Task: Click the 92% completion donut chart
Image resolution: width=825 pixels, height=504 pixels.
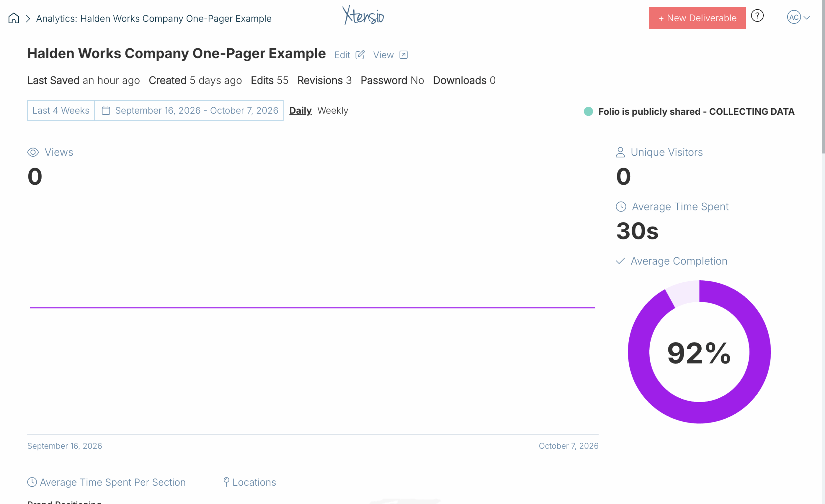Action: (699, 352)
